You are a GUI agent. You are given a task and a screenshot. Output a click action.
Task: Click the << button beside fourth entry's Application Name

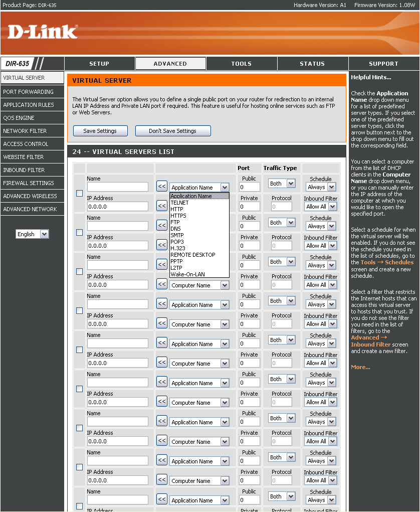[162, 304]
